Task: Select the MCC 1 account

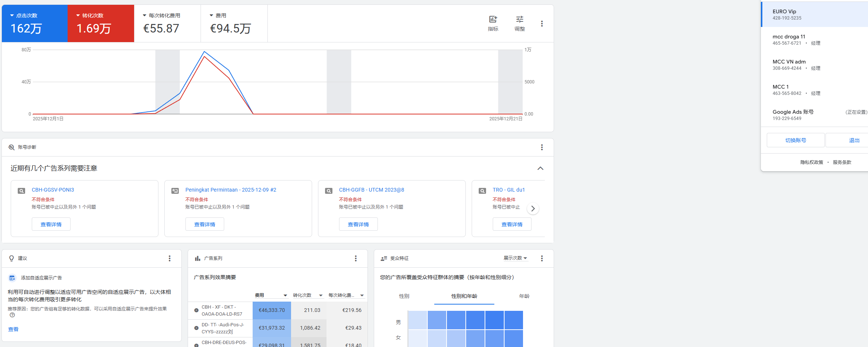Action: point(814,90)
